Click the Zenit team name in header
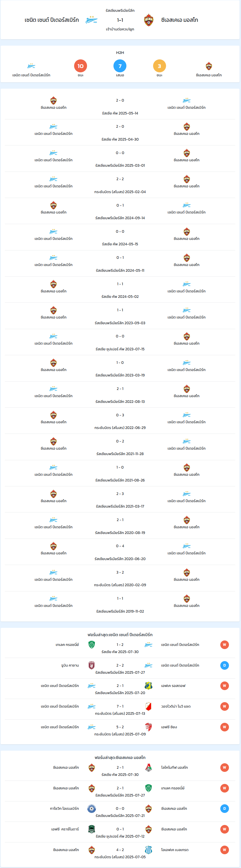241x868 pixels. (x=52, y=20)
